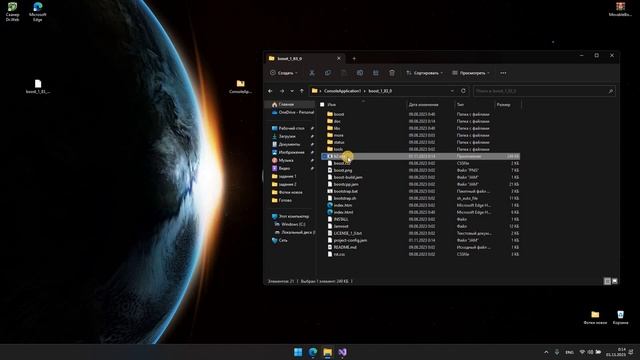
Task: Select the Microsoft Edge desktop shortcut
Action: (x=38, y=12)
